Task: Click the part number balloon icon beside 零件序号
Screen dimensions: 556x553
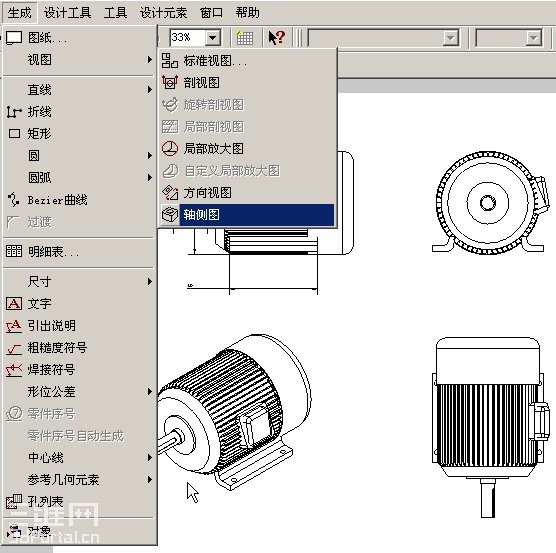Action: click(x=15, y=414)
